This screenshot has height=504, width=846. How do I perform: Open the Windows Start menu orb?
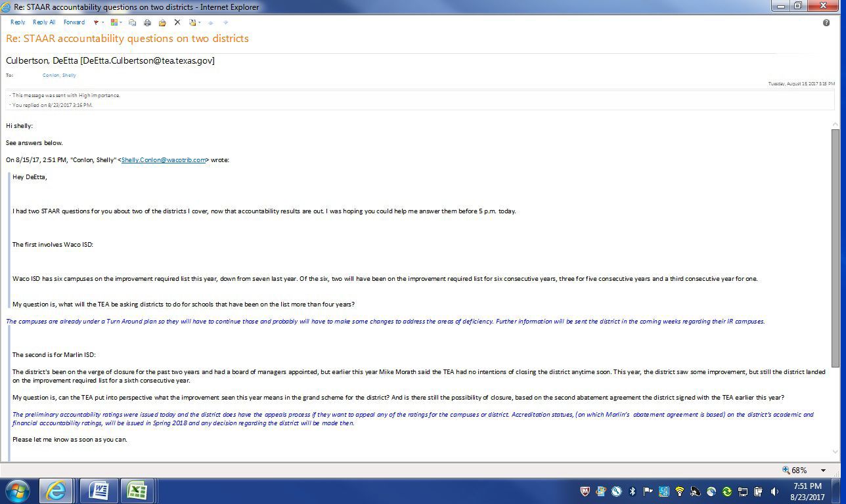pos(18,491)
